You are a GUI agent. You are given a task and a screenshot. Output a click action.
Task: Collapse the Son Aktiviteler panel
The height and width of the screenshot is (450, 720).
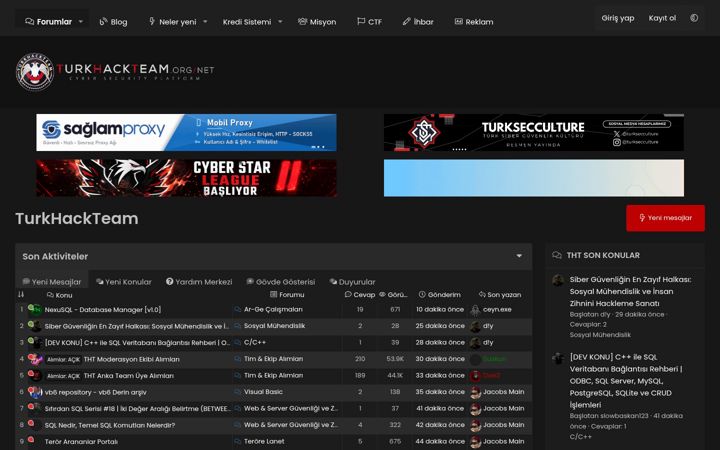[x=519, y=256]
